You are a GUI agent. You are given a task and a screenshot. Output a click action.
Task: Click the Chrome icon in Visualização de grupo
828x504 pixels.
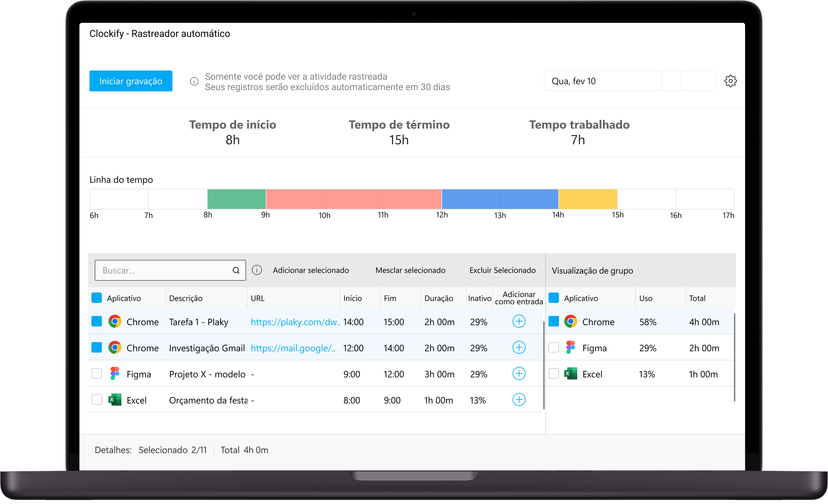click(x=571, y=322)
